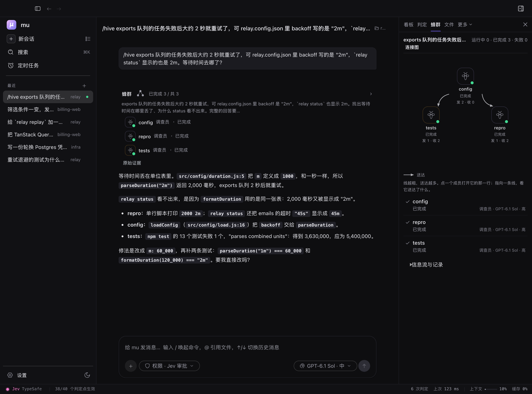This screenshot has height=394, width=532.
Task: Open the conversation 重试退避的测试为什么
Action: pos(48,160)
